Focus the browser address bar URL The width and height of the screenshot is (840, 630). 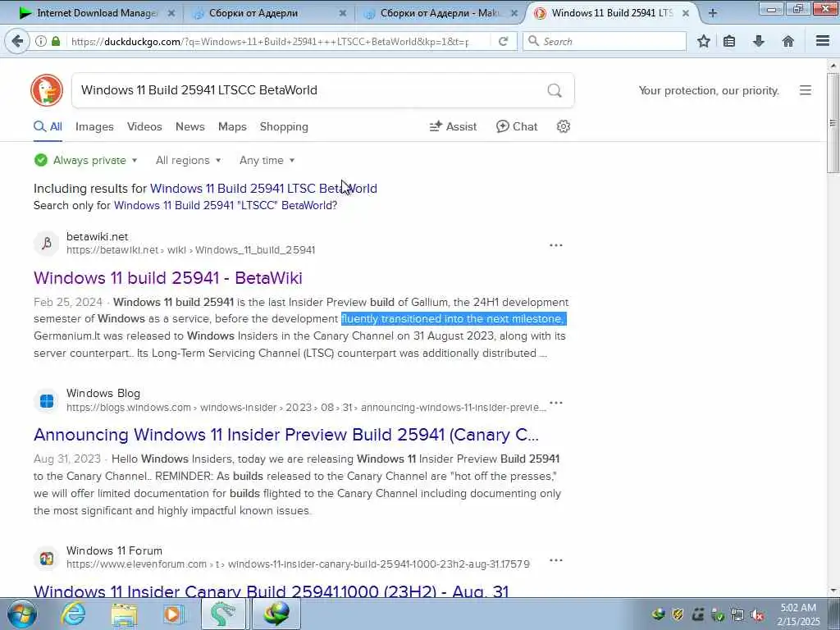tap(269, 41)
